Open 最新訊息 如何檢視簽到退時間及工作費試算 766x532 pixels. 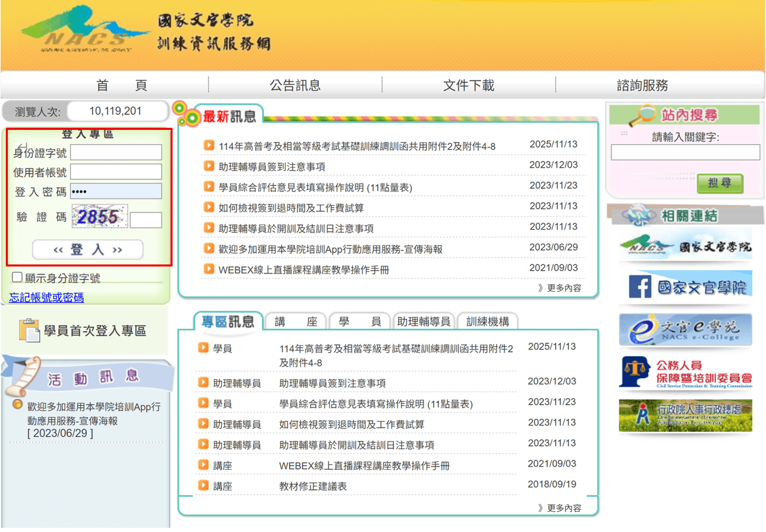(x=291, y=208)
